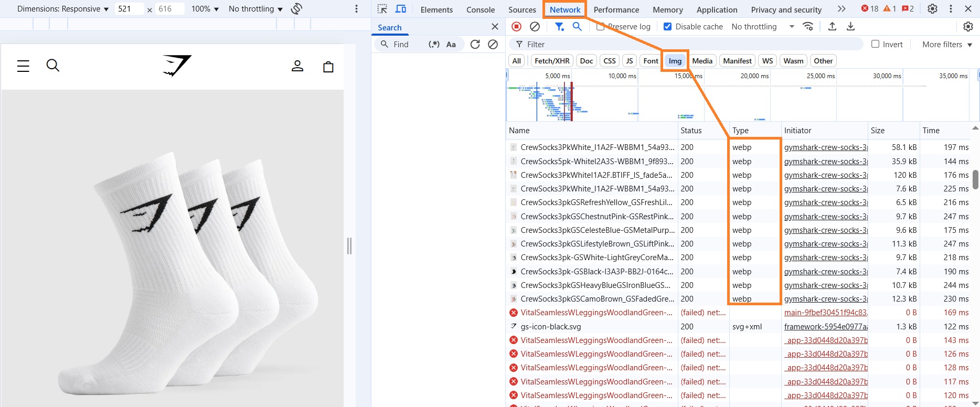Show more DevTools tabs chevron
Screen dimensions: 980x407
click(841, 9)
